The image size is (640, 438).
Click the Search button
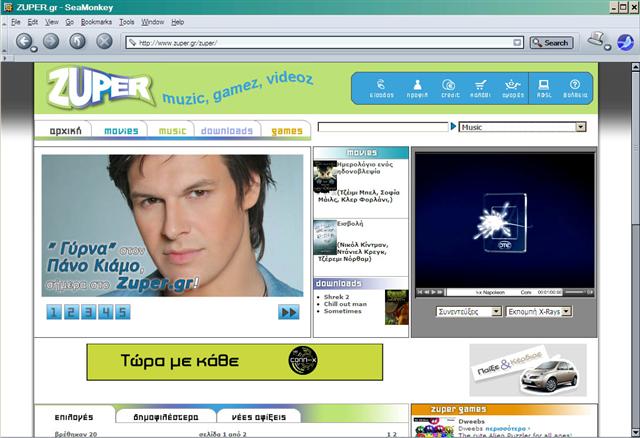tap(550, 43)
